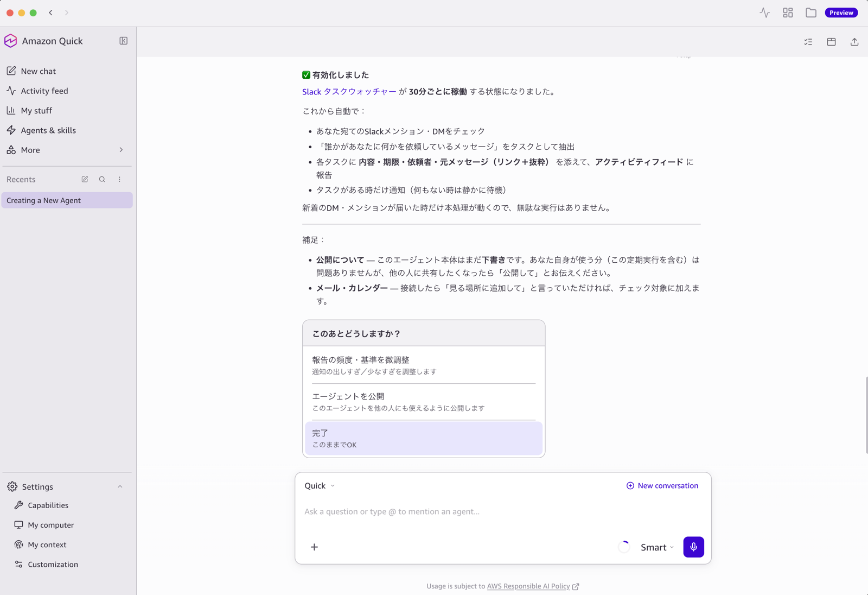Screen dimensions: 868x595
Task: Click compose icon next to Recents
Action: [x=85, y=179]
